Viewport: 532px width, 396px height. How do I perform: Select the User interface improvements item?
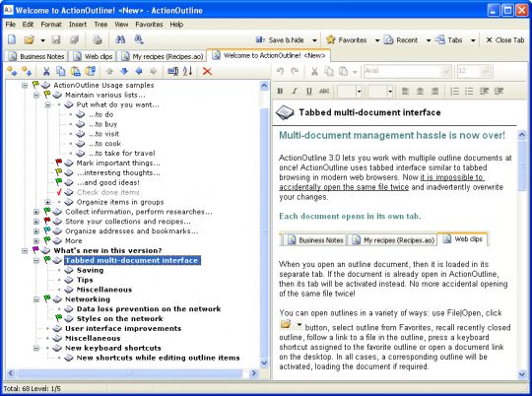pyautogui.click(x=123, y=329)
